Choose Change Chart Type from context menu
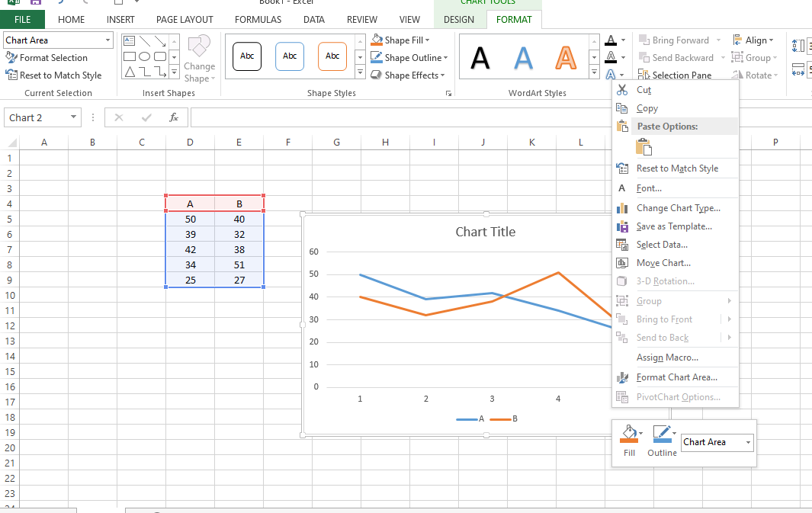 pos(678,208)
